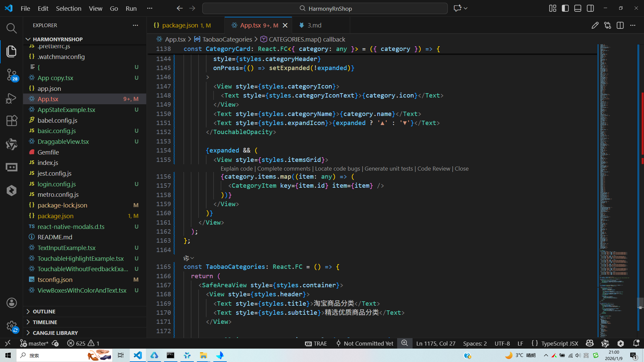This screenshot has height=362, width=644.
Task: Open the Run and Debug view
Action: (11, 98)
